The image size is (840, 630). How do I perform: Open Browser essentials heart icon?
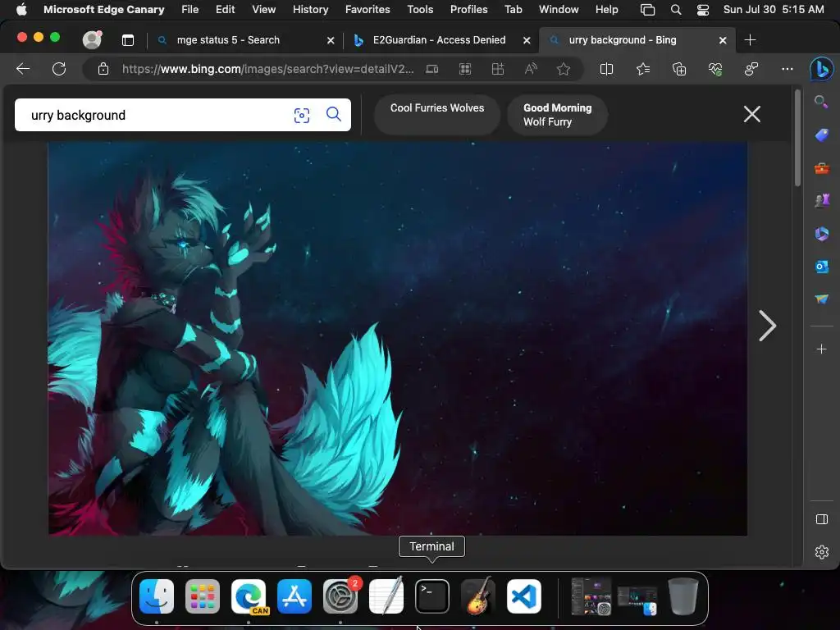[715, 69]
